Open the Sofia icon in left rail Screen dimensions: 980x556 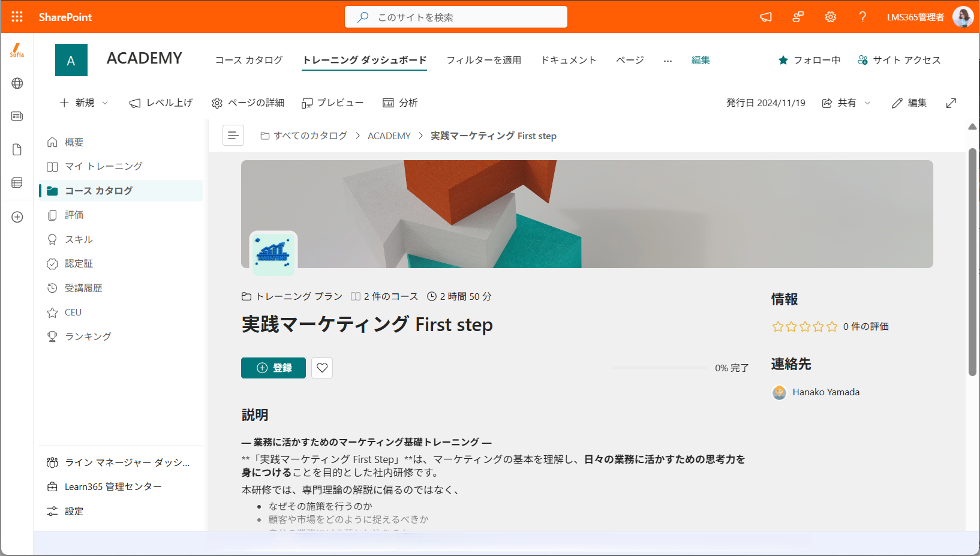click(17, 50)
